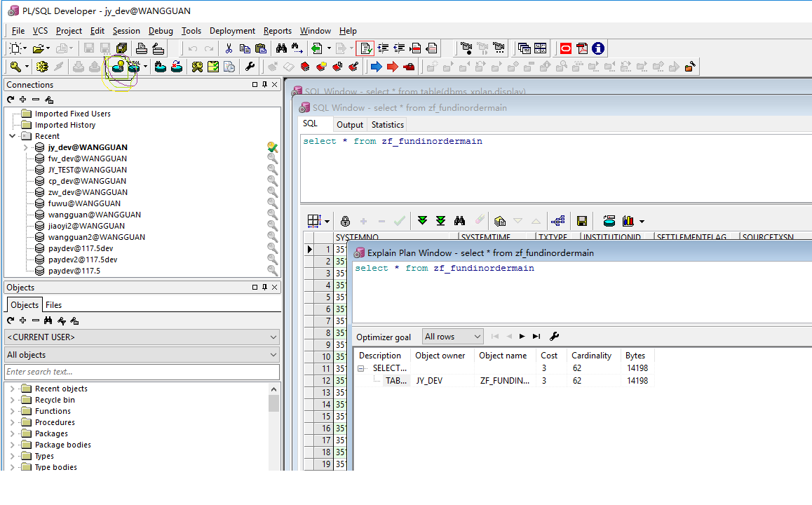The width and height of the screenshot is (812, 505).
Task: Click the red arrow toolbar icon
Action: pyautogui.click(x=393, y=67)
